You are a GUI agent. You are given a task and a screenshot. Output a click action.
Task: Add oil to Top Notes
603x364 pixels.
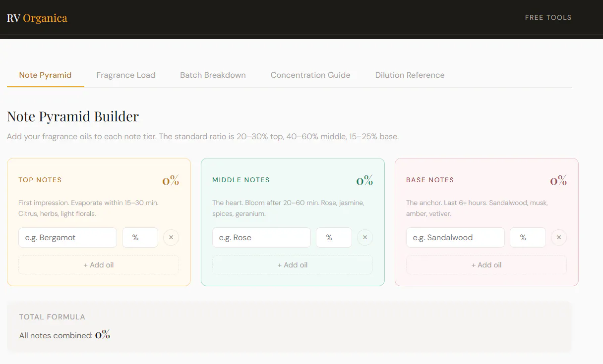tap(99, 265)
